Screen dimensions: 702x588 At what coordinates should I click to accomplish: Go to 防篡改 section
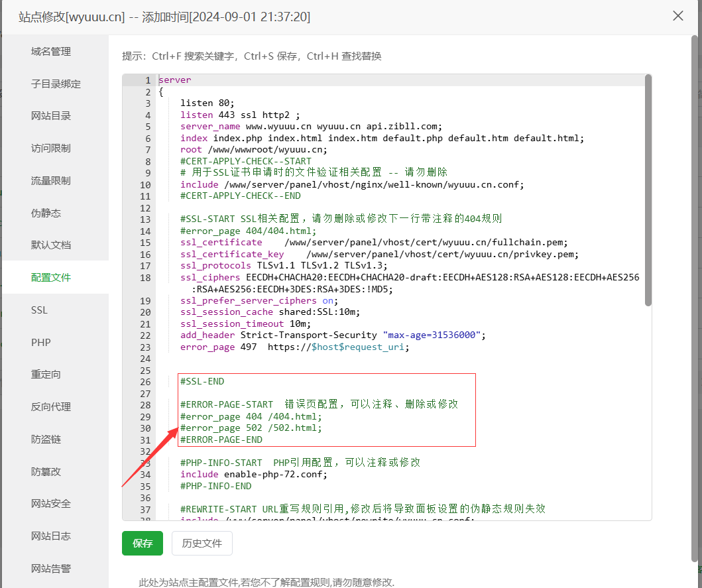tap(46, 472)
